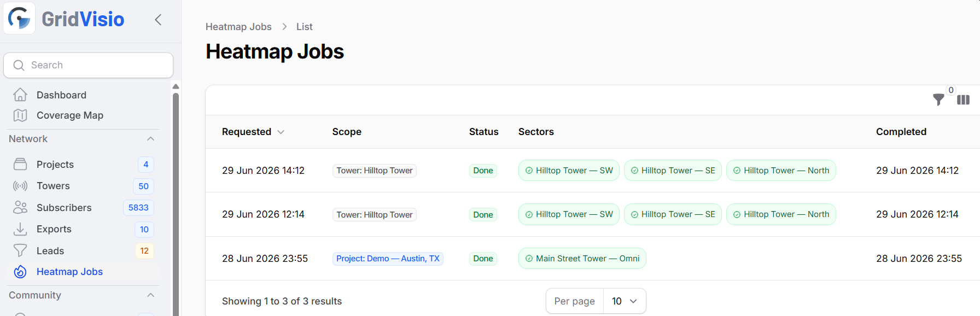980x316 pixels.
Task: Click Hilltop Tower — North badge in 12:14 row
Action: click(x=781, y=214)
